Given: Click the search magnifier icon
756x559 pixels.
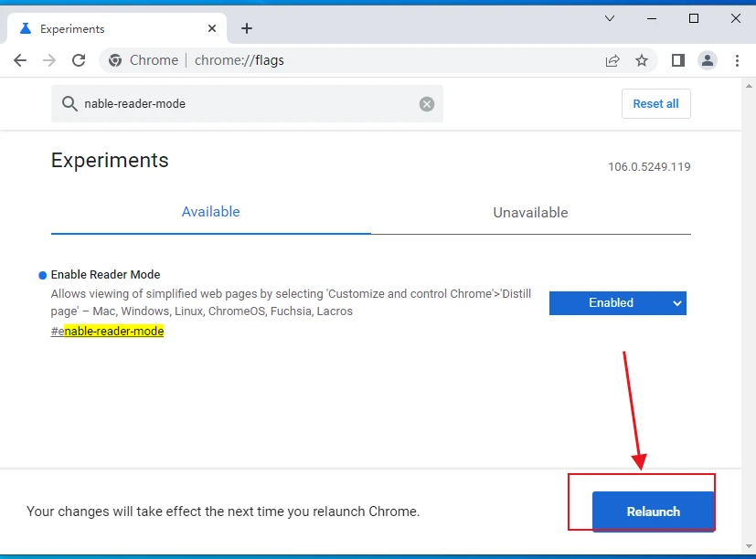Looking at the screenshot, I should tap(69, 103).
